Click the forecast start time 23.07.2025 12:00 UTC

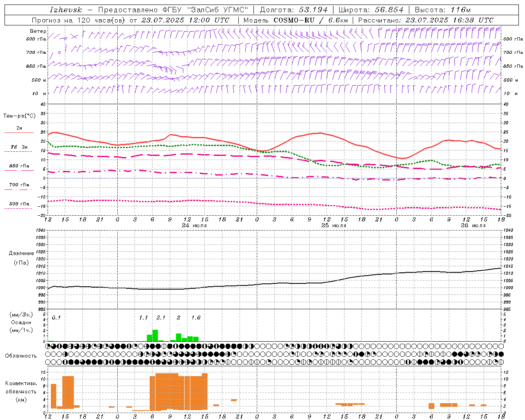[x=185, y=20]
